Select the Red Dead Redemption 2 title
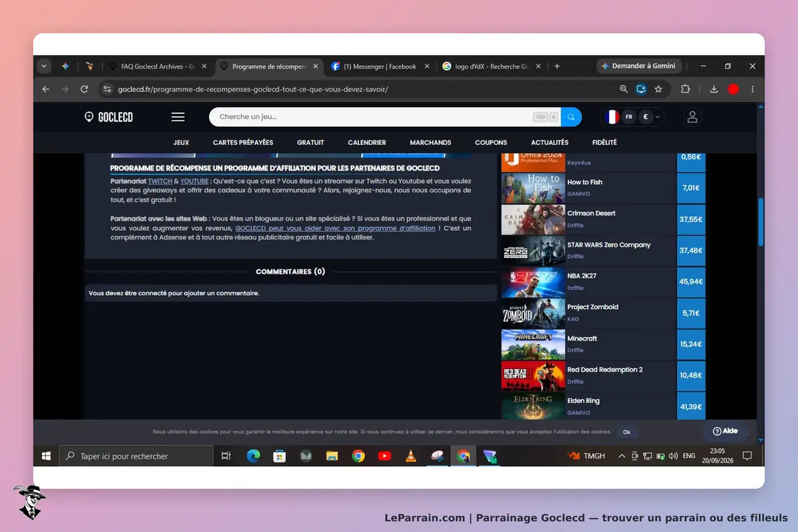 coord(604,370)
